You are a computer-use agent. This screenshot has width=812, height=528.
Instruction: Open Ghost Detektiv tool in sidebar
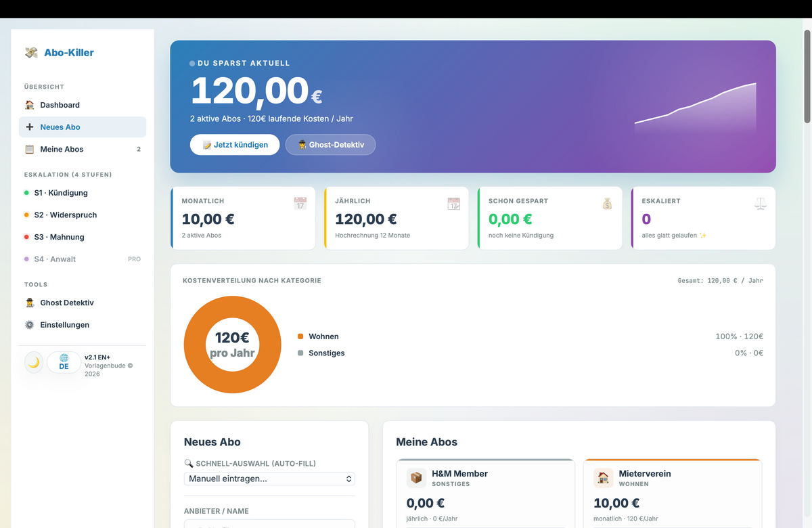click(x=83, y=303)
